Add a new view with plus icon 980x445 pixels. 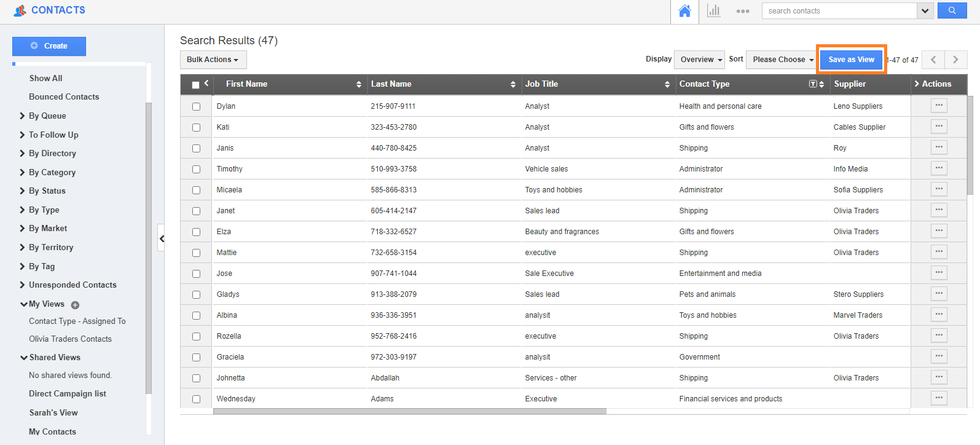(75, 305)
